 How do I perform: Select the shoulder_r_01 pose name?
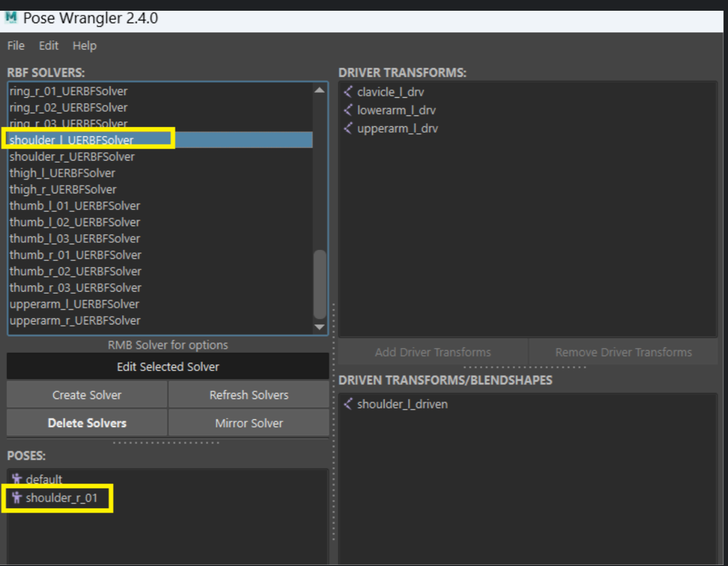[62, 498]
